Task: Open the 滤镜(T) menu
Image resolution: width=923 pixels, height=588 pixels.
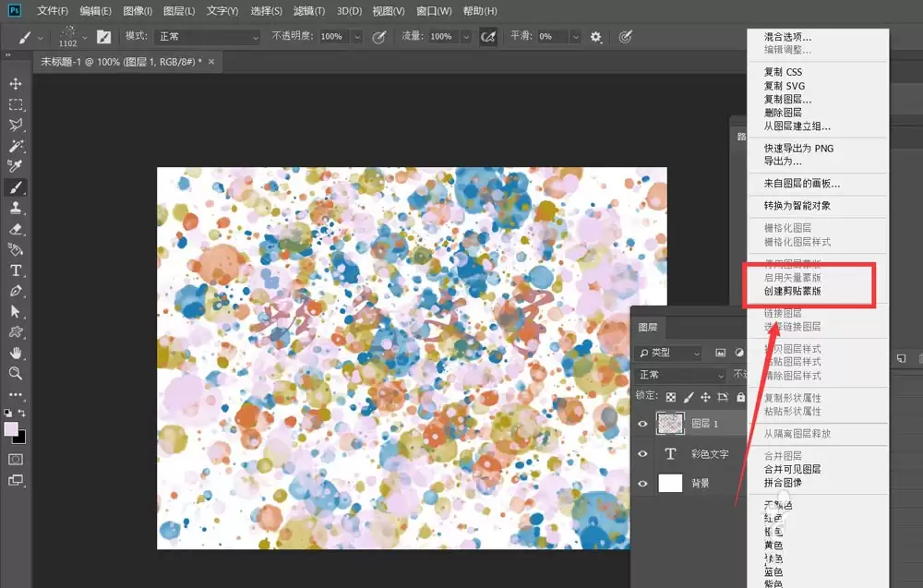Action: click(x=309, y=10)
